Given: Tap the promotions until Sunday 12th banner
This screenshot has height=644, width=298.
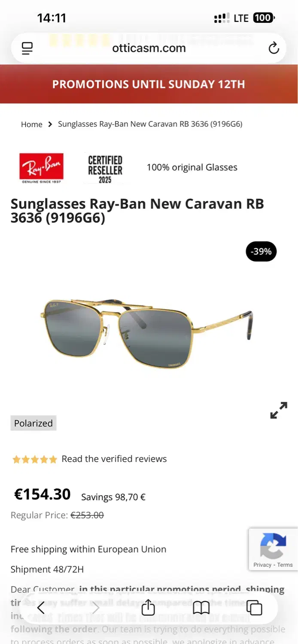Looking at the screenshot, I should (149, 84).
